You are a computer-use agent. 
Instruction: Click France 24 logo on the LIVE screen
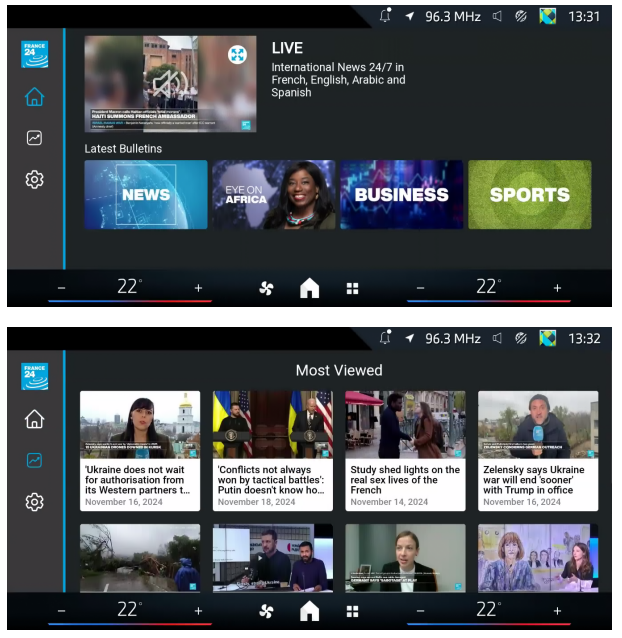(x=35, y=54)
